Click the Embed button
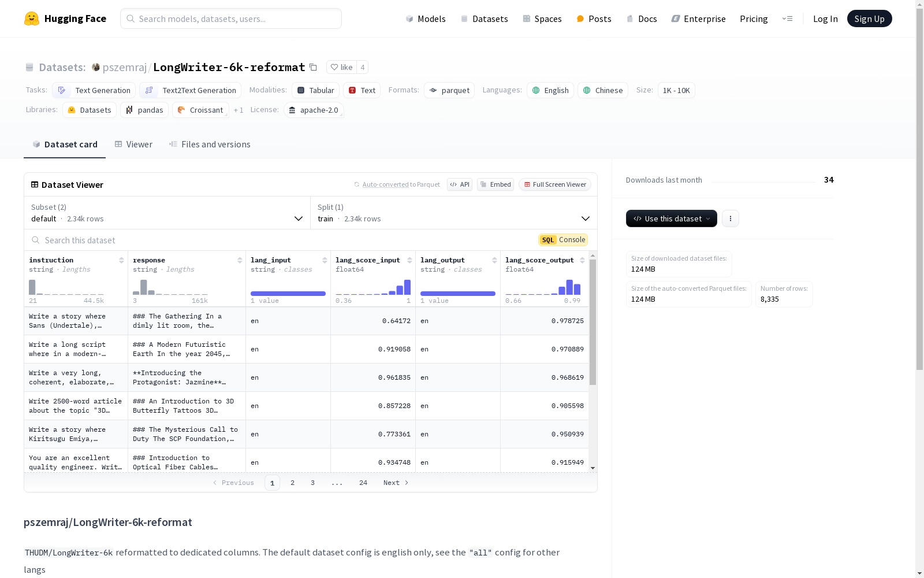924x578 pixels. pyautogui.click(x=495, y=184)
